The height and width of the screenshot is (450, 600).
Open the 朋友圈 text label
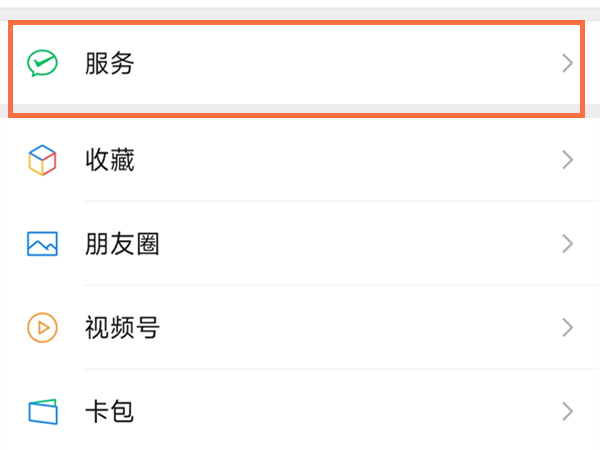tap(123, 243)
